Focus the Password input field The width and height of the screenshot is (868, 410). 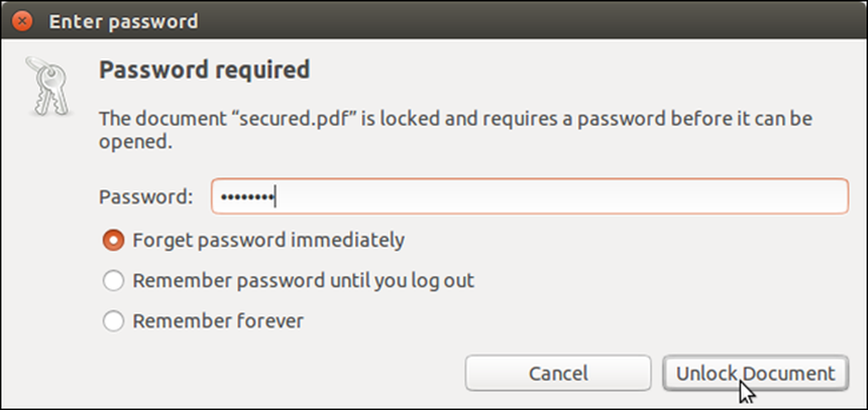(x=529, y=196)
